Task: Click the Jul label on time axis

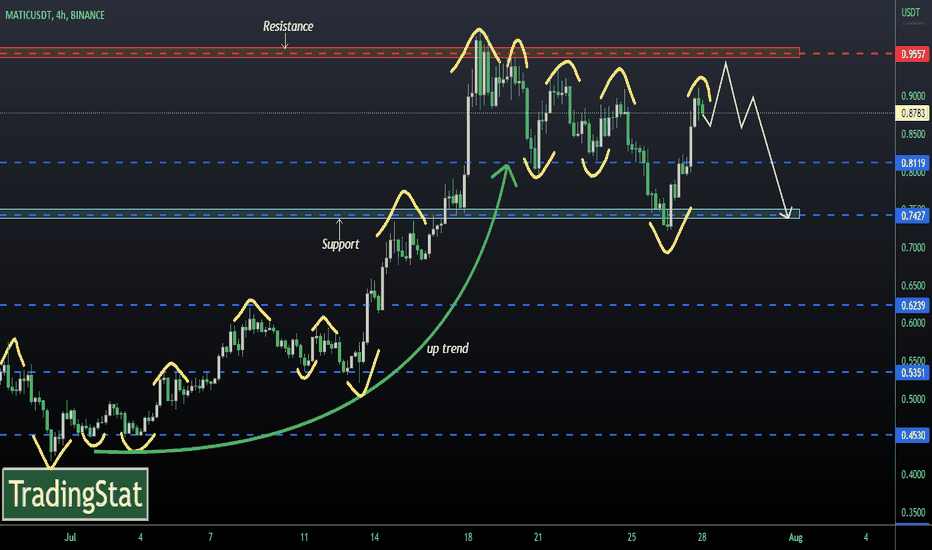Action: coord(70,537)
